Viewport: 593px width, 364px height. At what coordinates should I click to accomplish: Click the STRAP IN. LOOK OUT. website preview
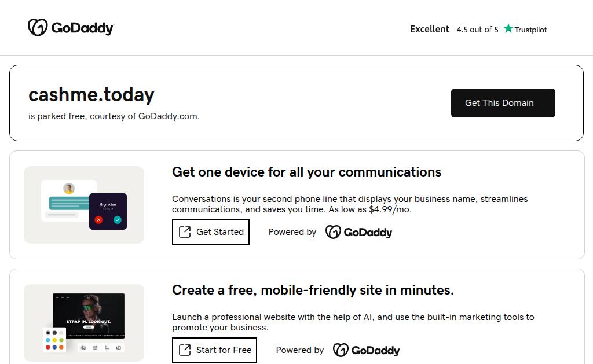[89, 315]
